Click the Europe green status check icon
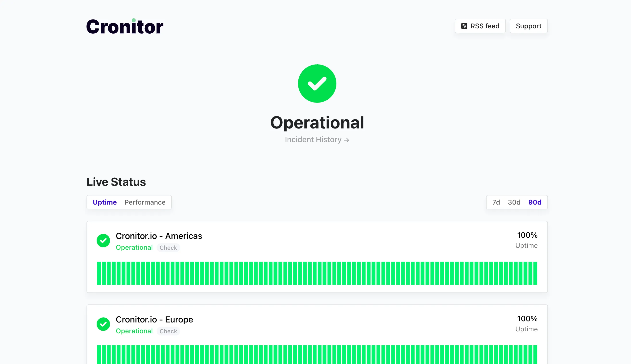Viewport: 631px width, 364px height. 103,324
